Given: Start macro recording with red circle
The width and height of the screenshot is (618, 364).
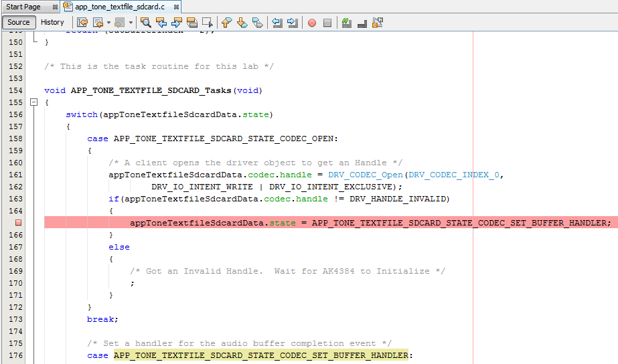Looking at the screenshot, I should pyautogui.click(x=312, y=22).
